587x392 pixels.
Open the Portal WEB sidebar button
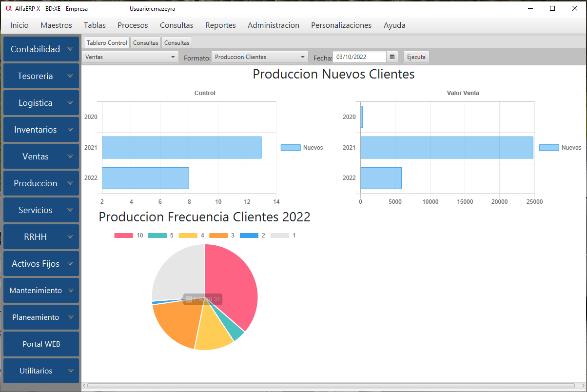point(41,344)
